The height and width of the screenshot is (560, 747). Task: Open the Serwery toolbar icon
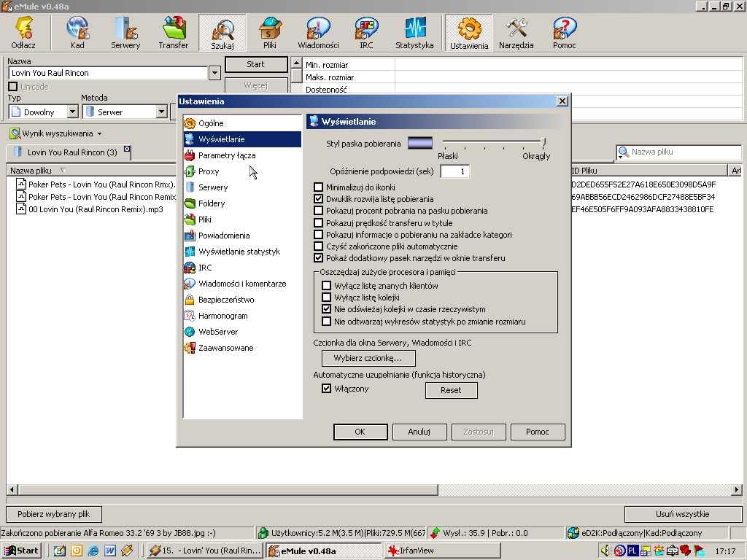pyautogui.click(x=125, y=33)
